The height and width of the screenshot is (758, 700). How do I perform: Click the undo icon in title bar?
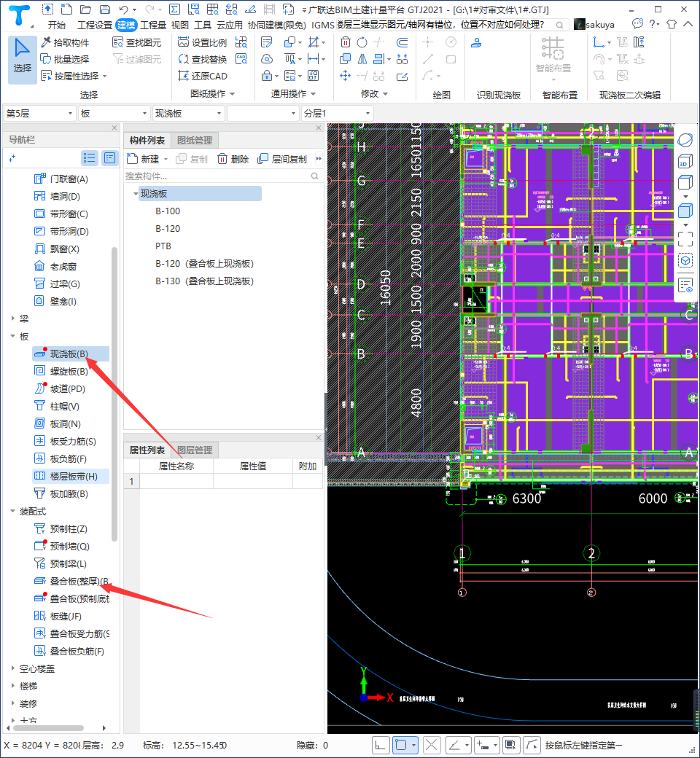(124, 9)
